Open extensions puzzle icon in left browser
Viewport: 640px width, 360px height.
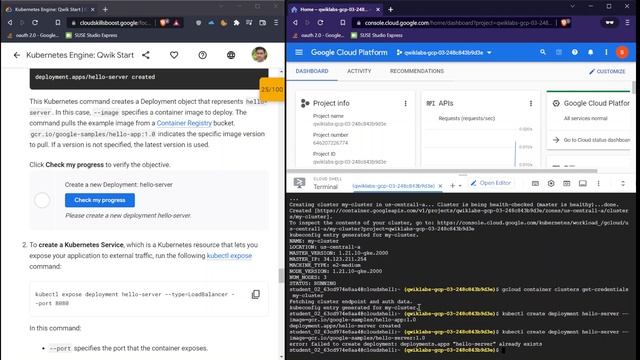coord(236,23)
